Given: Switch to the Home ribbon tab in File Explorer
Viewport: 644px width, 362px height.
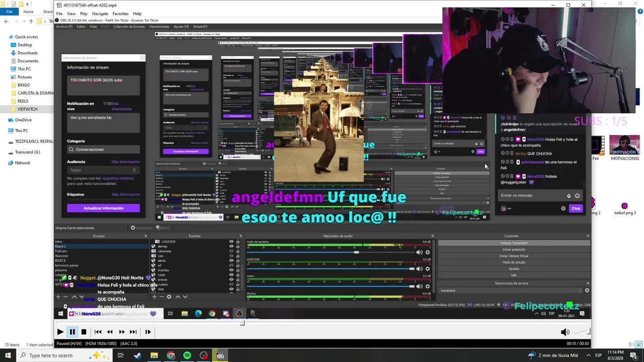Looking at the screenshot, I should pyautogui.click(x=28, y=12).
